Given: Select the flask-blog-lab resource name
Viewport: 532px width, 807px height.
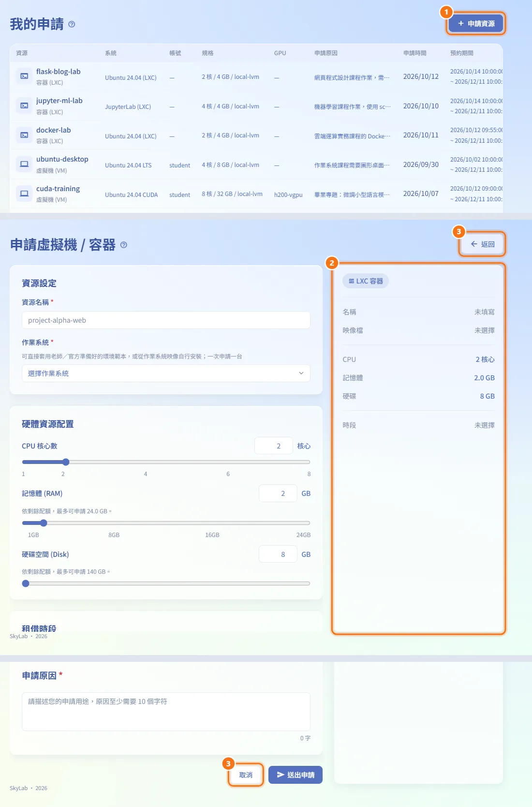Looking at the screenshot, I should tap(59, 72).
